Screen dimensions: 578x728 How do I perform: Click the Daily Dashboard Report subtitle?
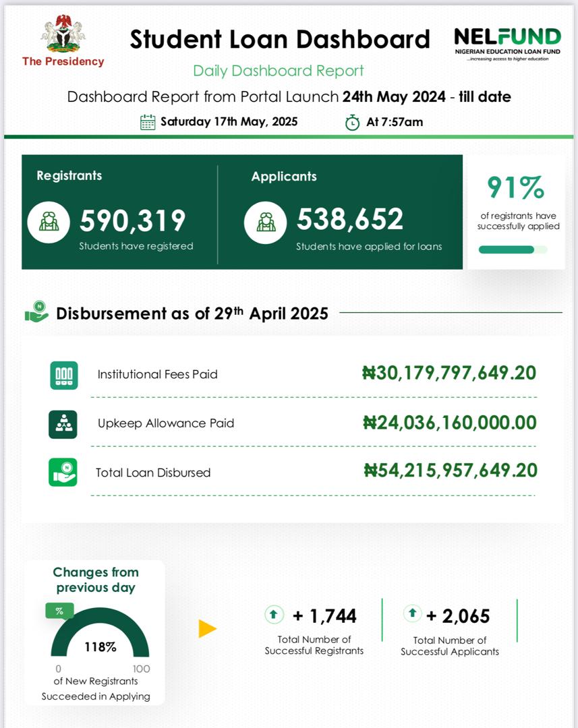(x=278, y=71)
